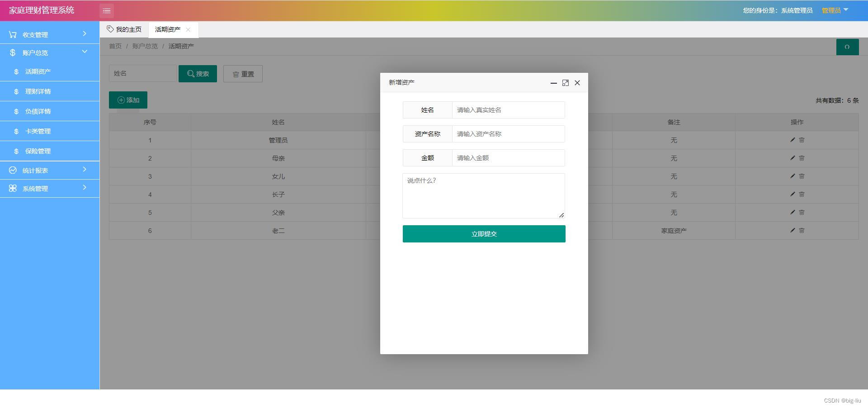
Task: Click the 请输入资产名称 input field
Action: tap(508, 134)
